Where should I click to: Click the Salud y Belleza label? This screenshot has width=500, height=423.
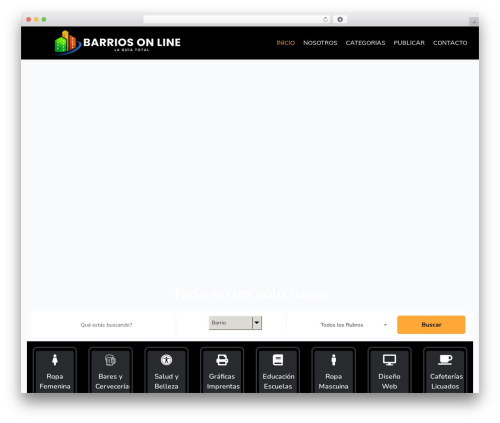click(166, 381)
